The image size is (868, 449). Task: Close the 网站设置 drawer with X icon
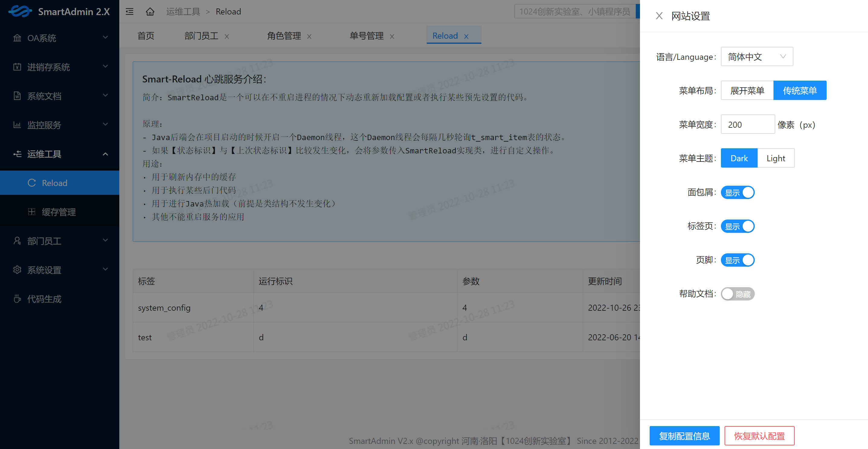pos(659,16)
